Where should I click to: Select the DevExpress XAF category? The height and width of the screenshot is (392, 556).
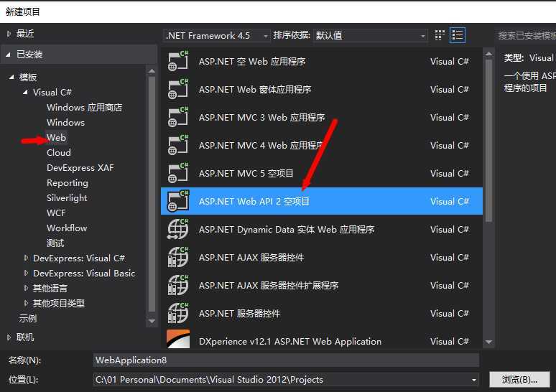[80, 168]
